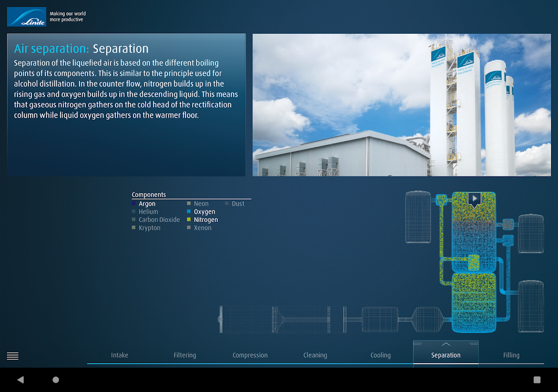This screenshot has height=392, width=558.
Task: Click the Xenon swatch
Action: (x=189, y=228)
